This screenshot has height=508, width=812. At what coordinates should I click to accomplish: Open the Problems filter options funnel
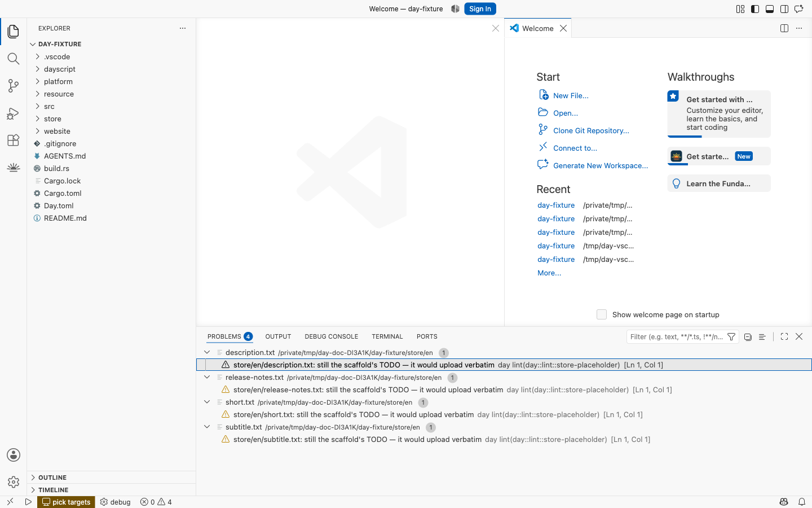pyautogui.click(x=731, y=337)
